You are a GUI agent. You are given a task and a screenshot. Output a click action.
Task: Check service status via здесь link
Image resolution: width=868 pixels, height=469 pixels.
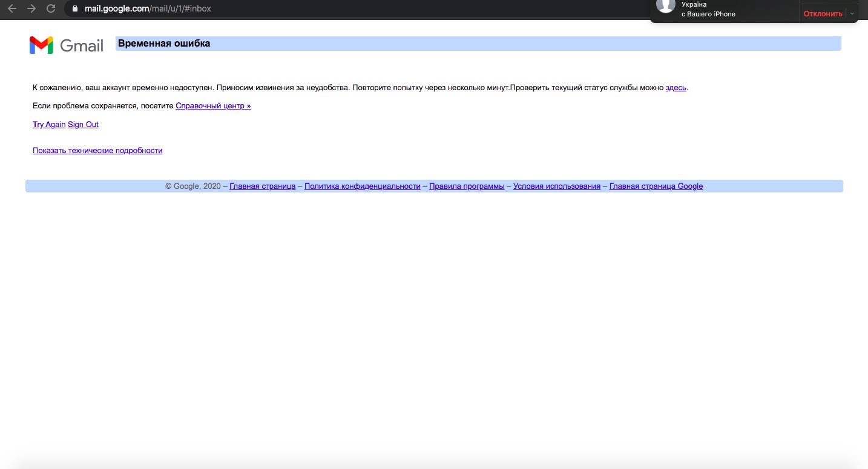coord(676,88)
